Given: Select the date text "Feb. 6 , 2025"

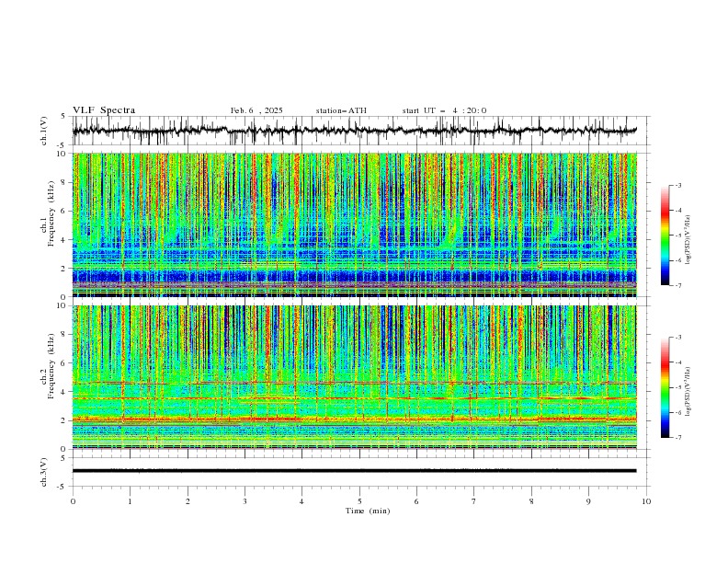Looking at the screenshot, I should (x=256, y=110).
